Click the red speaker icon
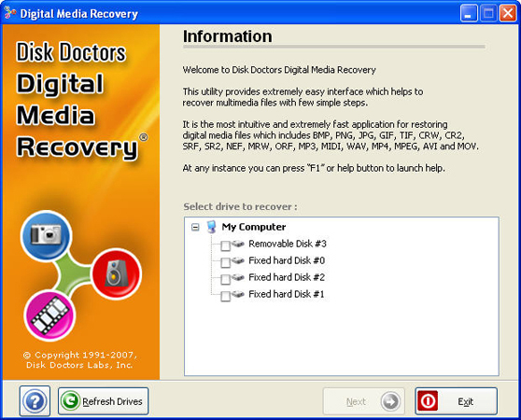 (117, 273)
